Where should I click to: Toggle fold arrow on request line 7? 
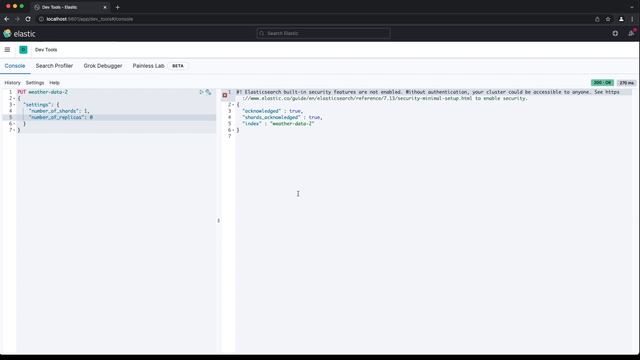[14, 130]
